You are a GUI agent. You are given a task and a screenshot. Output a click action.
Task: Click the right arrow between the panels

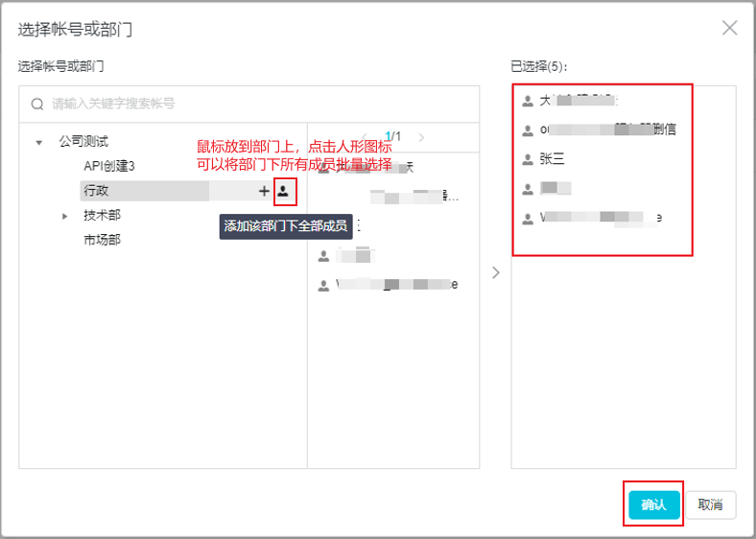coord(496,273)
